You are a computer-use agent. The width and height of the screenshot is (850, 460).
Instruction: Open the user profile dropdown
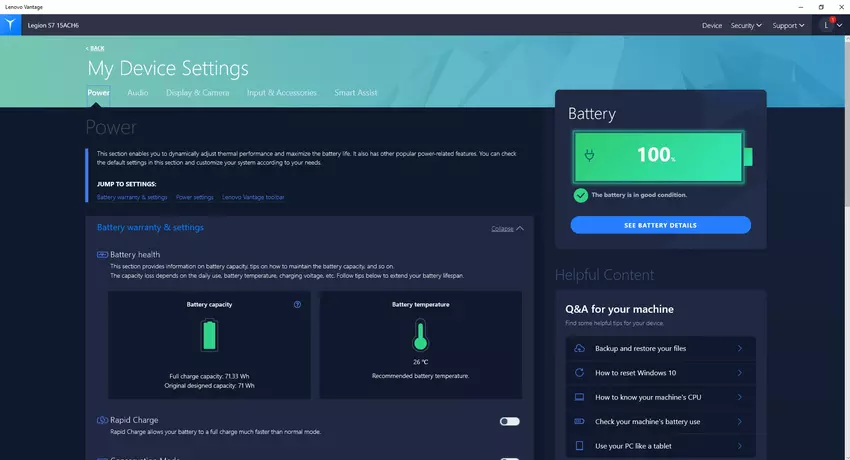click(x=830, y=25)
